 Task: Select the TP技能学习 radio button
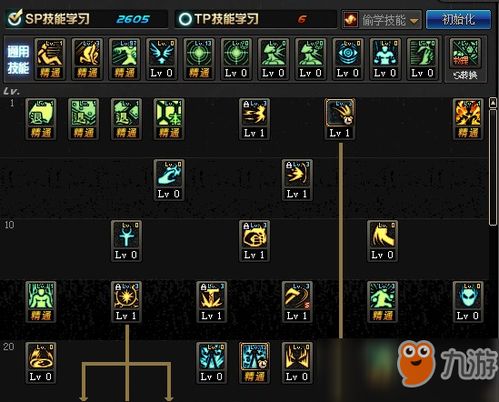point(185,19)
